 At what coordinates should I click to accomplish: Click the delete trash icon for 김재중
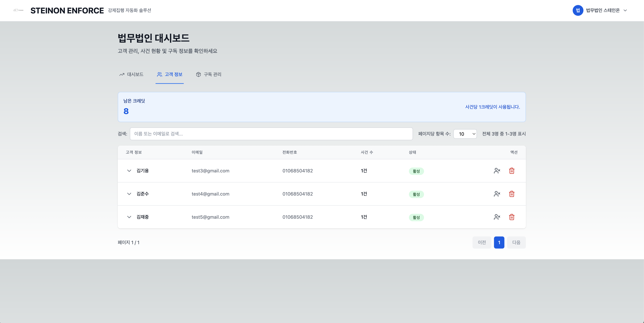(511, 217)
